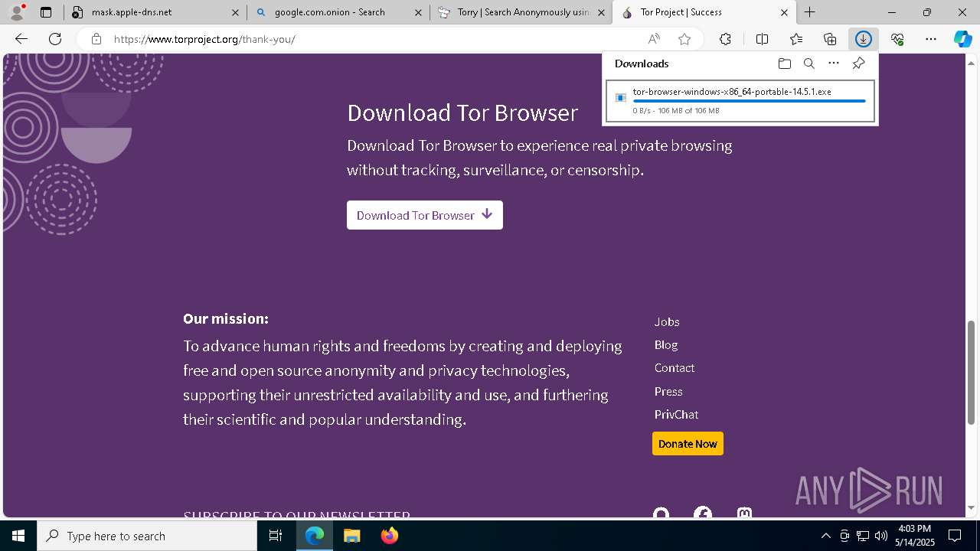Click the download progress bar

point(749,101)
